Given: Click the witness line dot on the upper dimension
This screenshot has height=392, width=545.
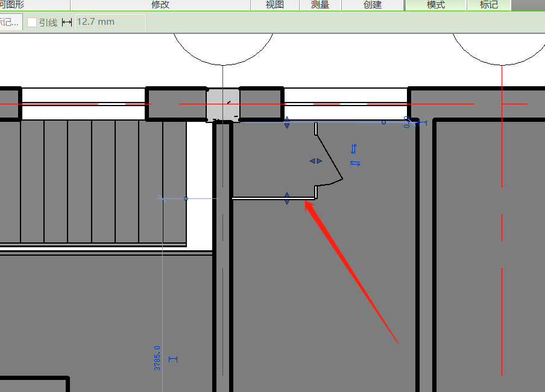Looking at the screenshot, I should (383, 122).
